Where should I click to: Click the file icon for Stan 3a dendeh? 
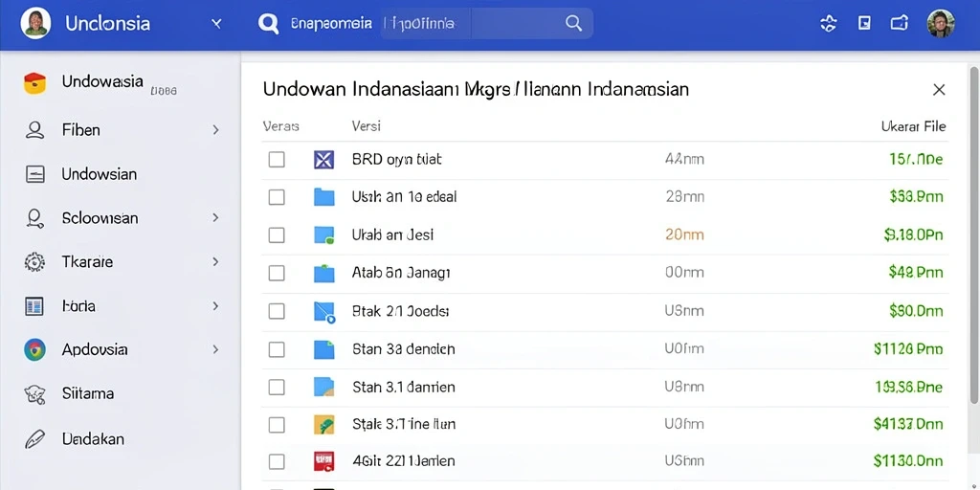pyautogui.click(x=323, y=348)
